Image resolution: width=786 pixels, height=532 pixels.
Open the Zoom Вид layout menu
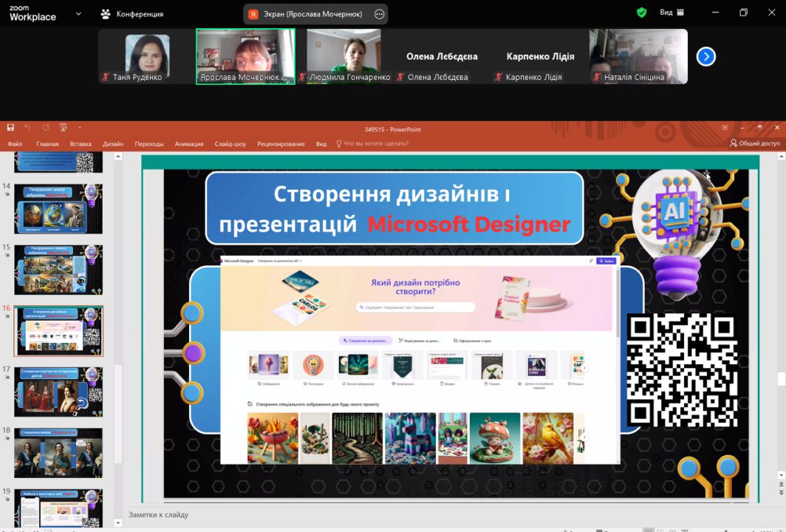(x=671, y=13)
